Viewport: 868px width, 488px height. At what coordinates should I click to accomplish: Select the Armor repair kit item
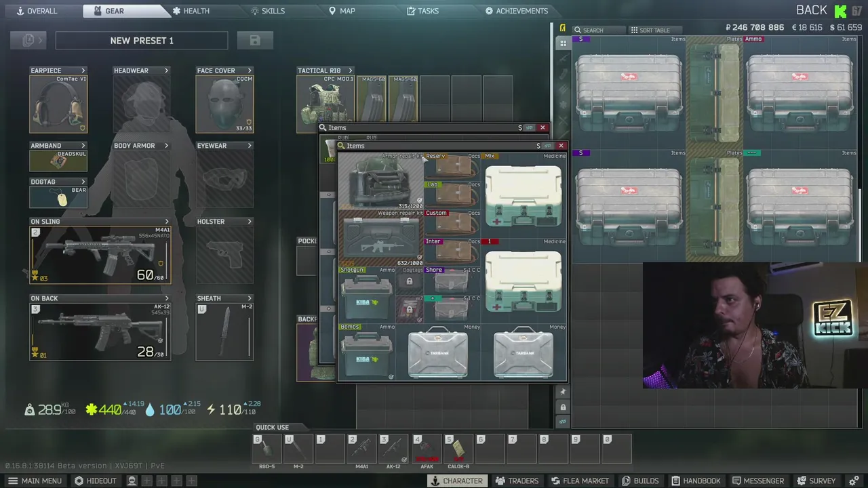tap(380, 181)
